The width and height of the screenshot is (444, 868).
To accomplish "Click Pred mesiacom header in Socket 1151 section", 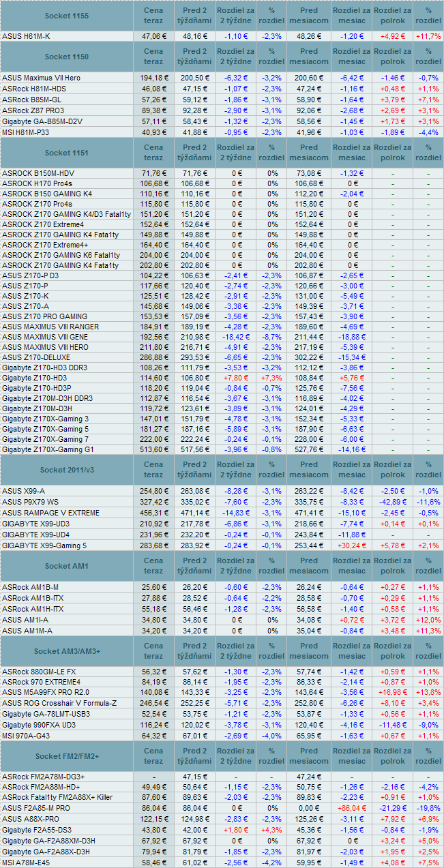I will point(308,153).
